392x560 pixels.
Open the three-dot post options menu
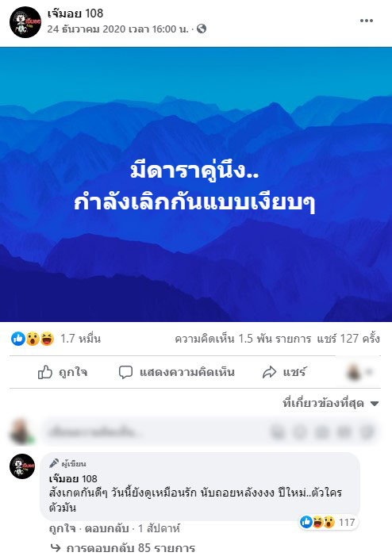pyautogui.click(x=367, y=21)
